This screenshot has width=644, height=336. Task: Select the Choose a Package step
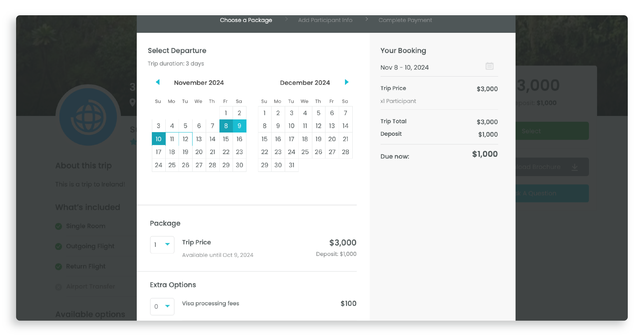tap(246, 20)
